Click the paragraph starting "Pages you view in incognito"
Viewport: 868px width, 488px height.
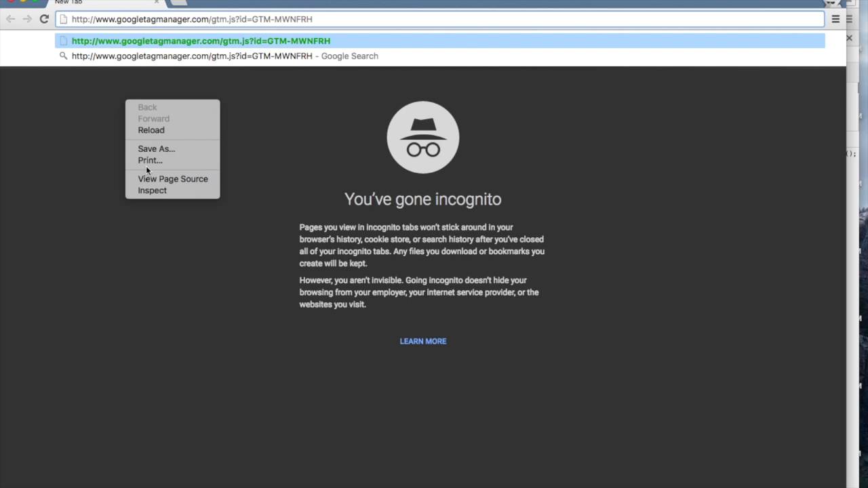422,245
